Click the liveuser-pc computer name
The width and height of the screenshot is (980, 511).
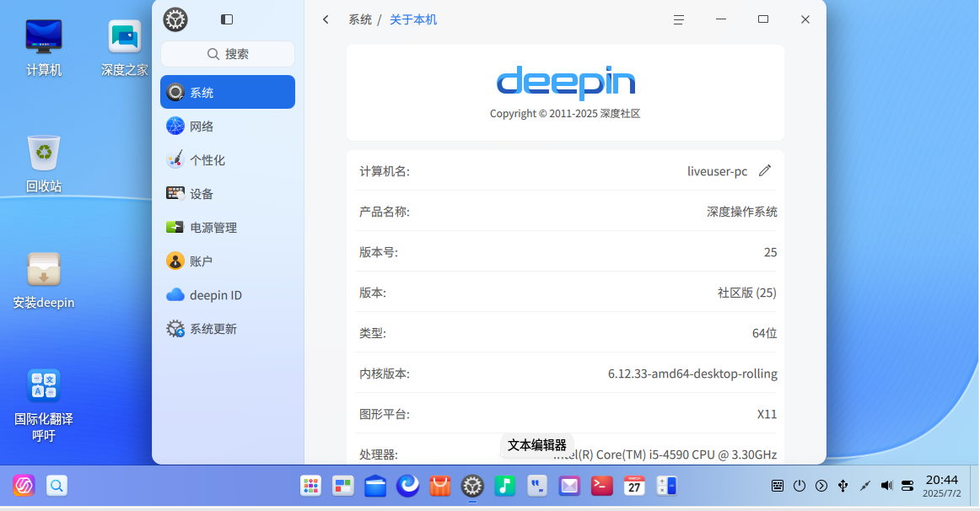click(718, 171)
